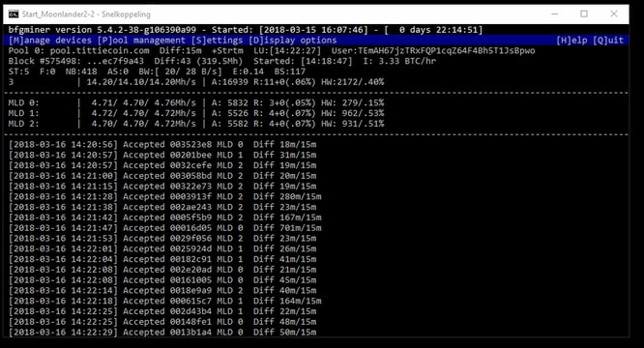Click the bfgminer version 5.4.2-38-g106390a99 text
The width and height of the screenshot is (644, 348).
point(102,30)
